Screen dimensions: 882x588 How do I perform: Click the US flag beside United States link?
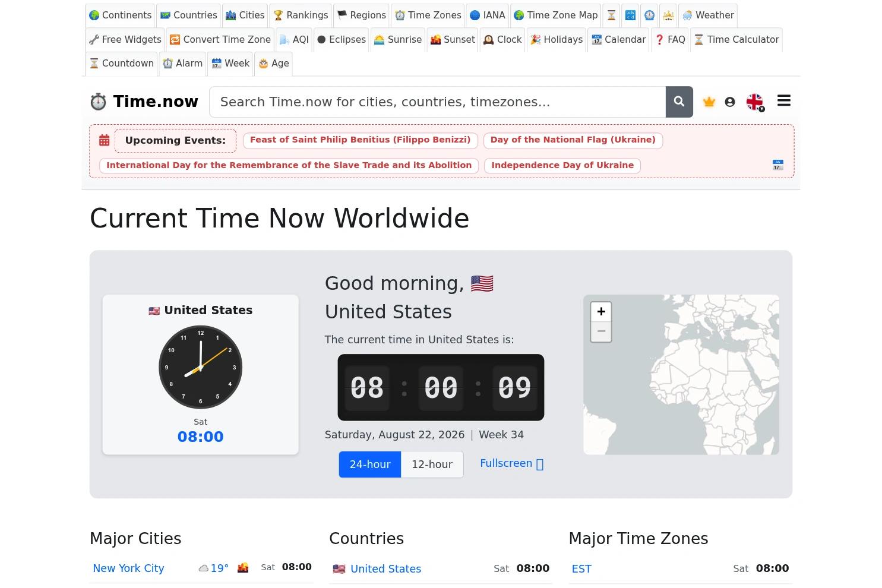339,569
